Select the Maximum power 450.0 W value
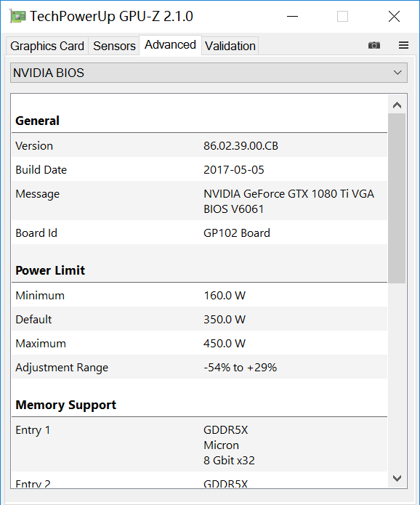 click(x=225, y=343)
